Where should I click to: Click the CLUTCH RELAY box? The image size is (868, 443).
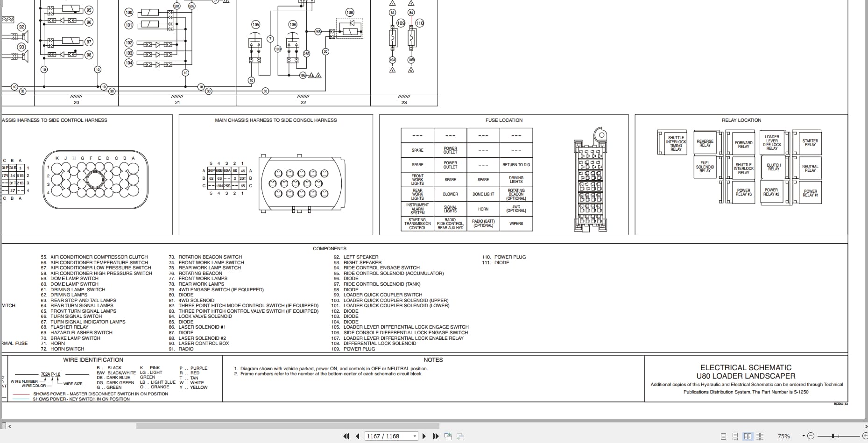(774, 167)
